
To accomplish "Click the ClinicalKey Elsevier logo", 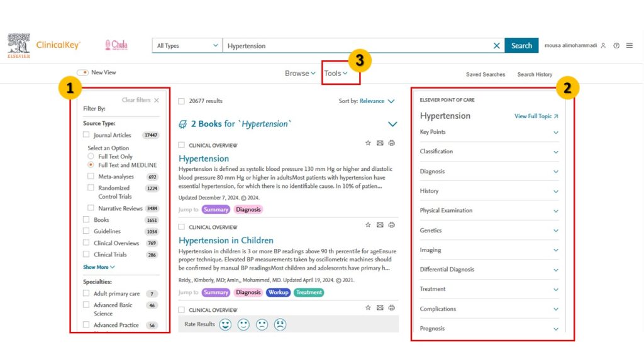I will pos(43,45).
